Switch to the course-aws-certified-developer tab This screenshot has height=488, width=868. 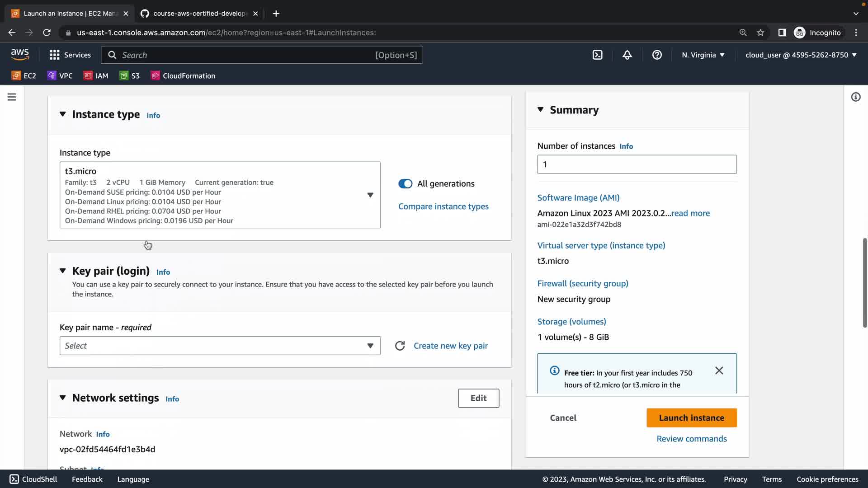pos(199,14)
